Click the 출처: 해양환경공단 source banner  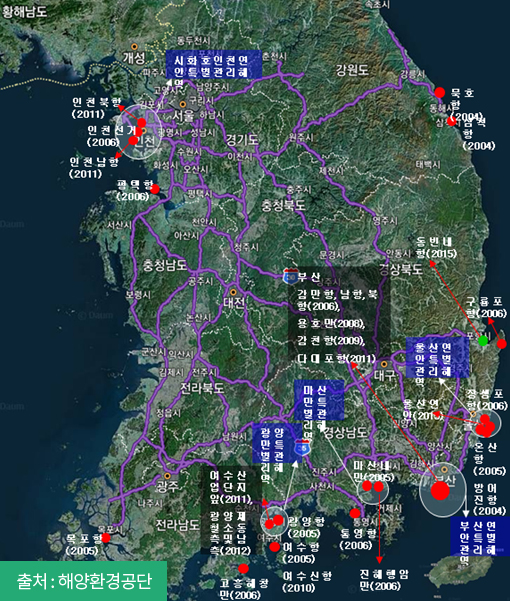tap(84, 581)
